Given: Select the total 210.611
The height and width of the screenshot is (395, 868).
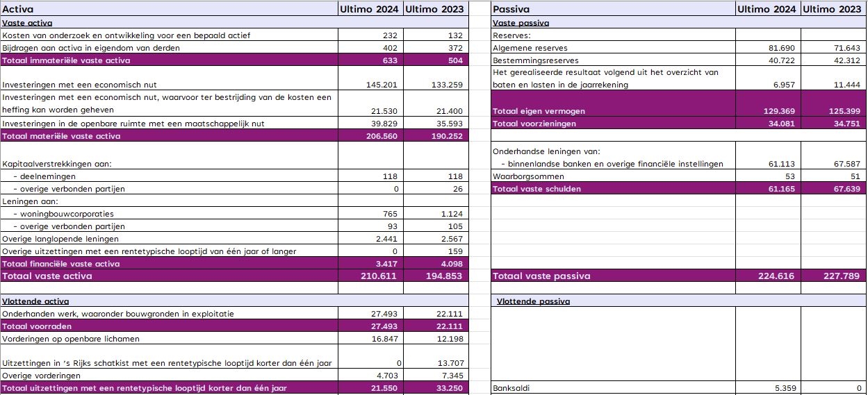Looking at the screenshot, I should (x=380, y=276).
